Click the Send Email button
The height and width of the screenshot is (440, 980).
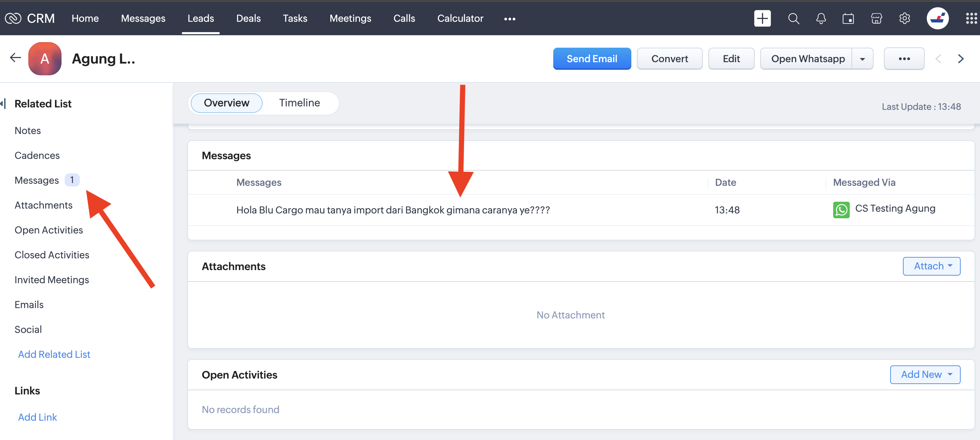coord(592,59)
